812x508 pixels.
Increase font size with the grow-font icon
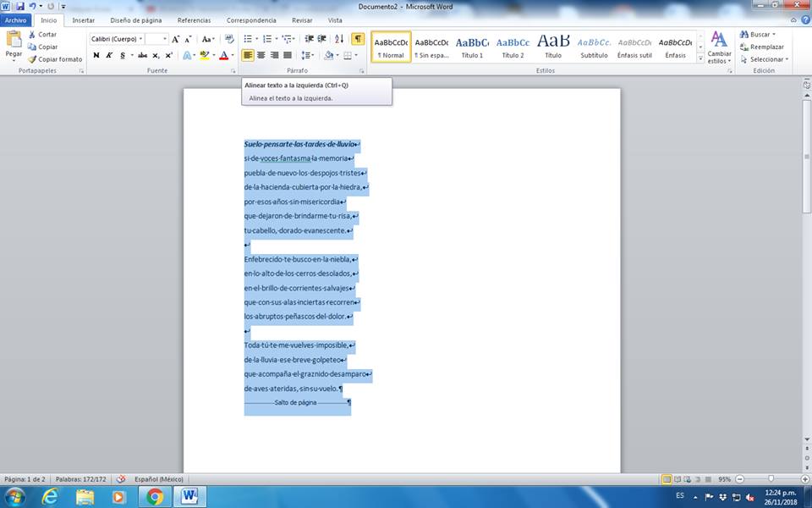(x=176, y=39)
